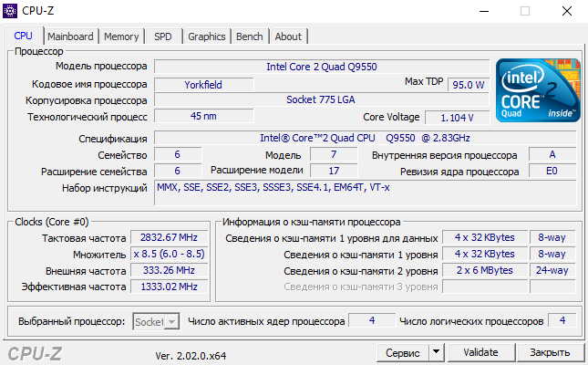Screen dimensions: 588x365
Task: Click the Yorkfield code name field
Action: tap(203, 85)
